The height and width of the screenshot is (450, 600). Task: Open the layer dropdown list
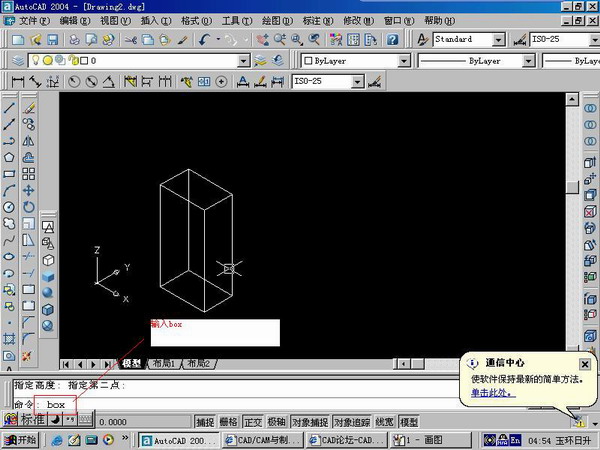click(243, 60)
